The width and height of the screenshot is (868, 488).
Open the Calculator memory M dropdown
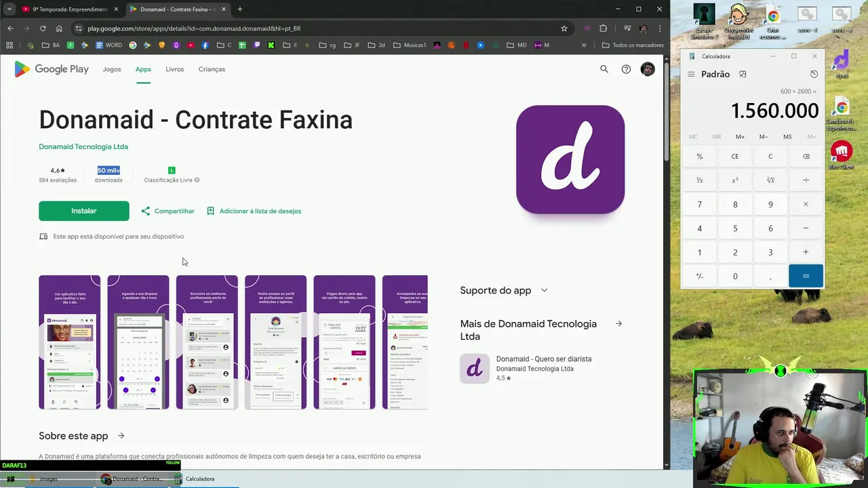[811, 137]
